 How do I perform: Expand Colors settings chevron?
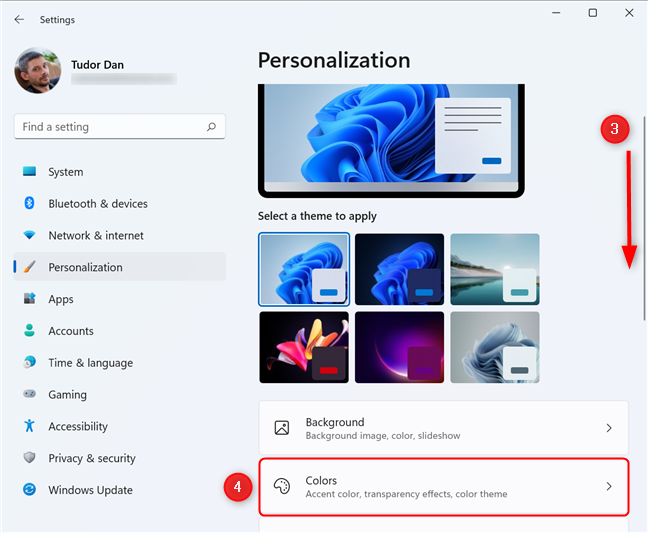(x=609, y=486)
